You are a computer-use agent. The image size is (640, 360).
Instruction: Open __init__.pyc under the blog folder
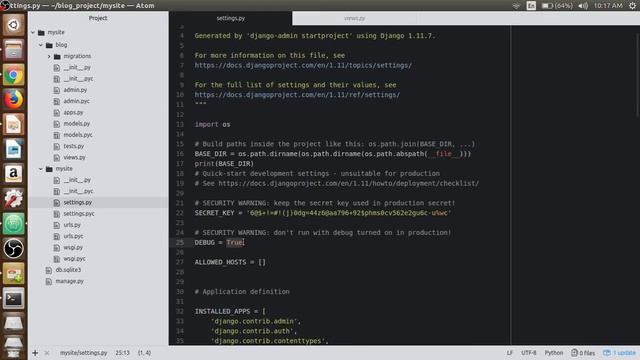pyautogui.click(x=78, y=79)
